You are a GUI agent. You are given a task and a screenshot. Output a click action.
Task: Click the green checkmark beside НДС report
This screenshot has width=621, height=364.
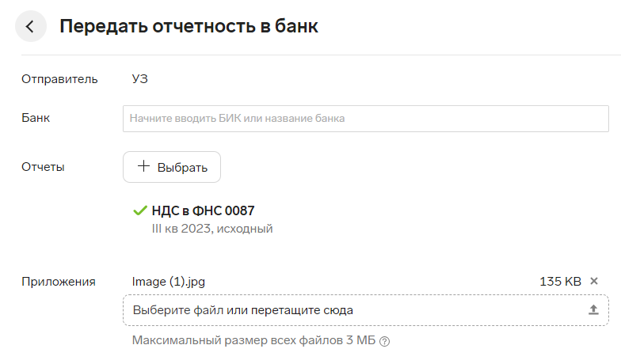pos(140,210)
